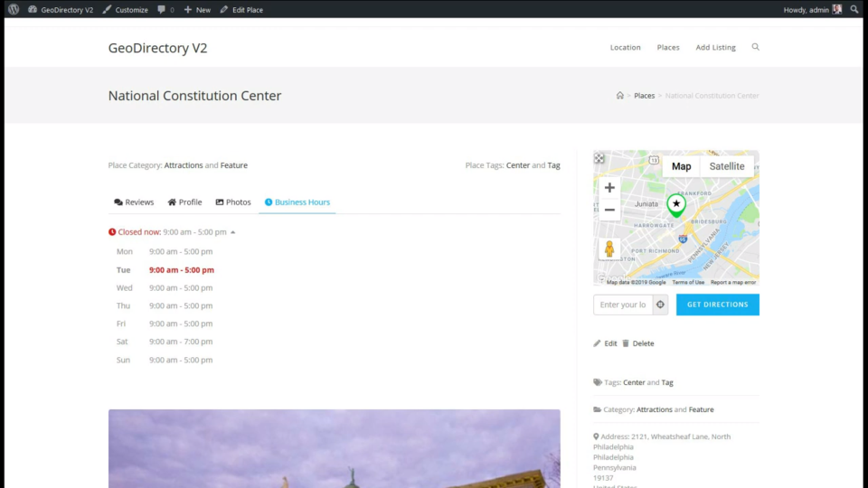Open the GeoDirectory V2 admin bar dashboard link
868x488 pixels.
[x=61, y=9]
